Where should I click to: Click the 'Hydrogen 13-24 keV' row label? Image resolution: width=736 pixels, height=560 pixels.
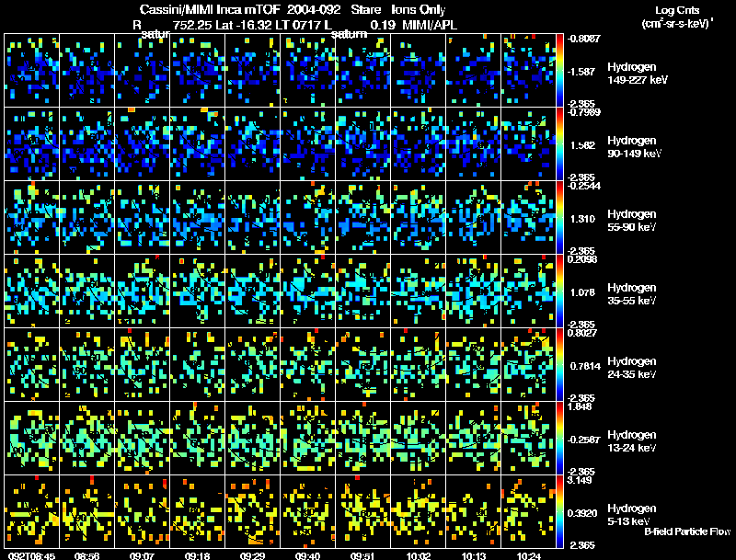click(632, 441)
